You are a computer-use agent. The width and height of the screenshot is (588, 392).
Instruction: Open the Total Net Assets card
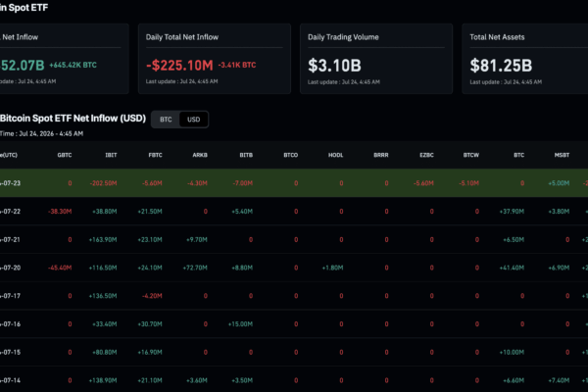[x=525, y=59]
